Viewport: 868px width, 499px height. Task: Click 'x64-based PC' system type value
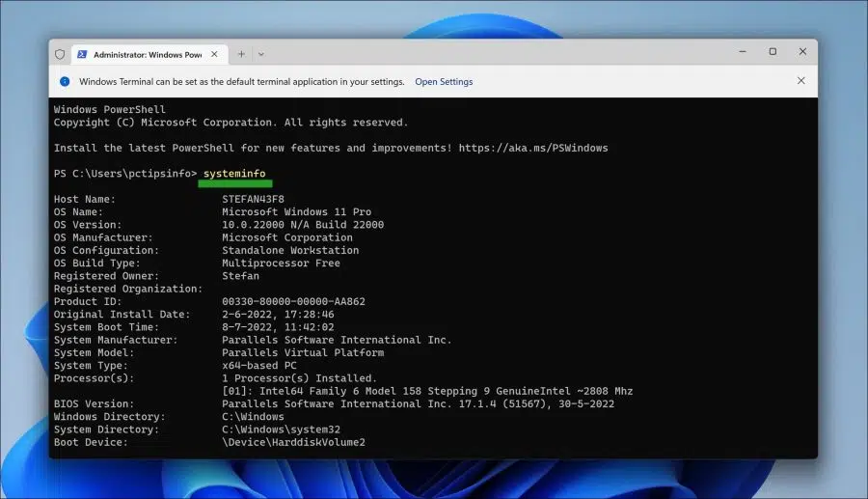(259, 366)
